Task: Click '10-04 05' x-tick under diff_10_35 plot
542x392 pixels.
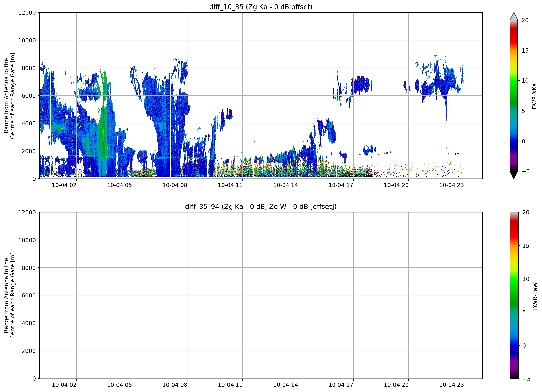Action: point(119,185)
